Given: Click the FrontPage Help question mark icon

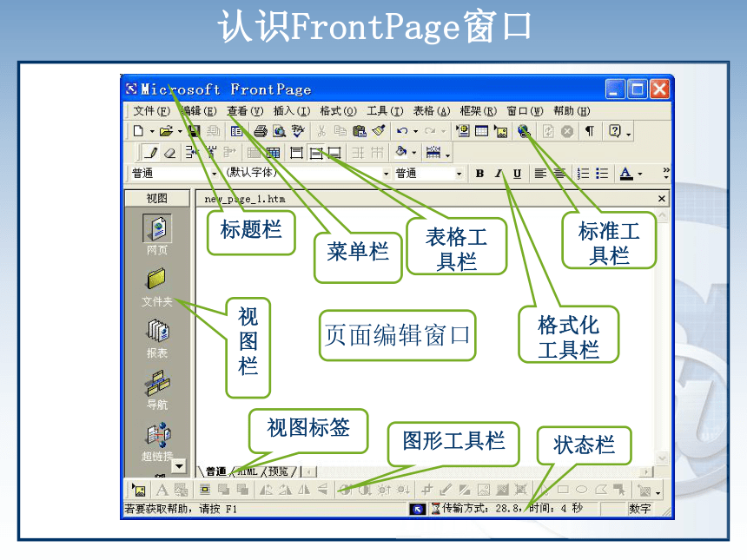Looking at the screenshot, I should point(615,131).
